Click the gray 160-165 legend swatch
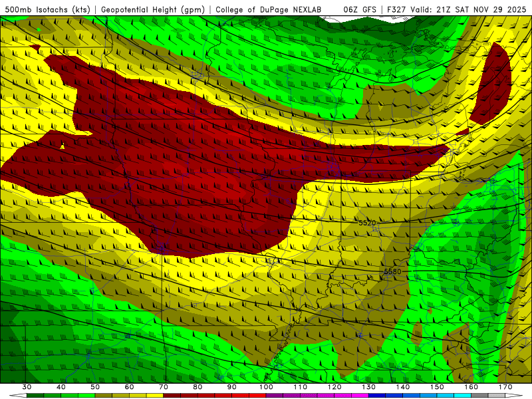 click(479, 396)
